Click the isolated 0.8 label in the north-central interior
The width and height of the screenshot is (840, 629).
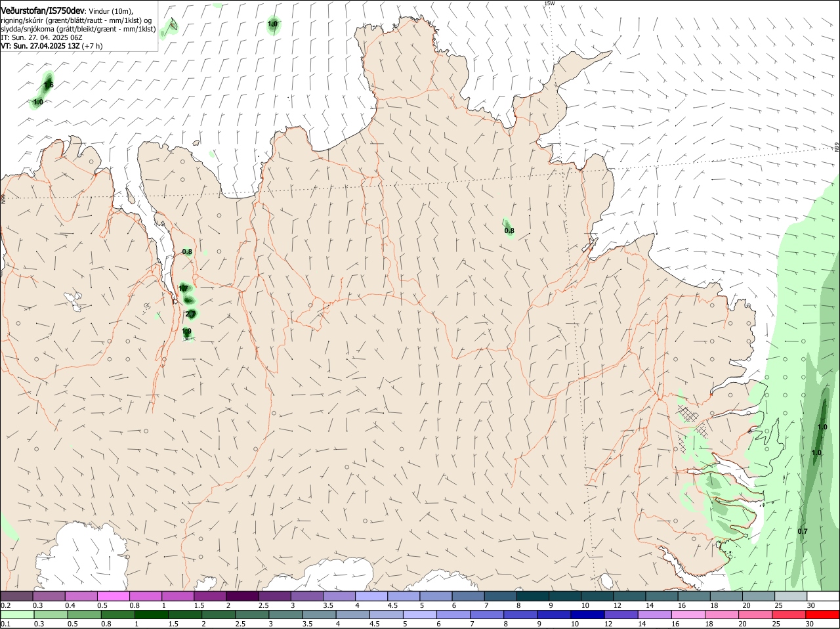click(x=509, y=230)
